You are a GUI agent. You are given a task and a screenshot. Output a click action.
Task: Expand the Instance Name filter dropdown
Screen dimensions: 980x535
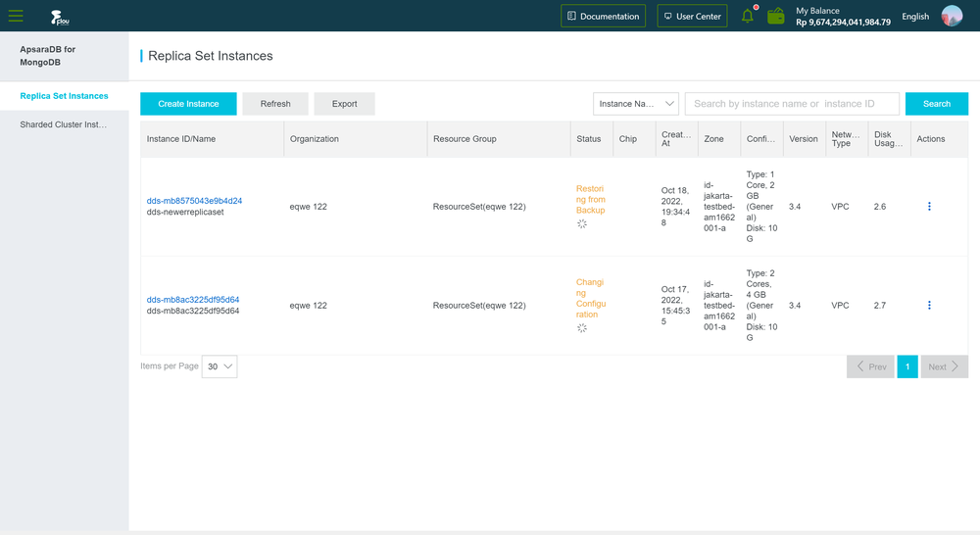click(x=636, y=104)
